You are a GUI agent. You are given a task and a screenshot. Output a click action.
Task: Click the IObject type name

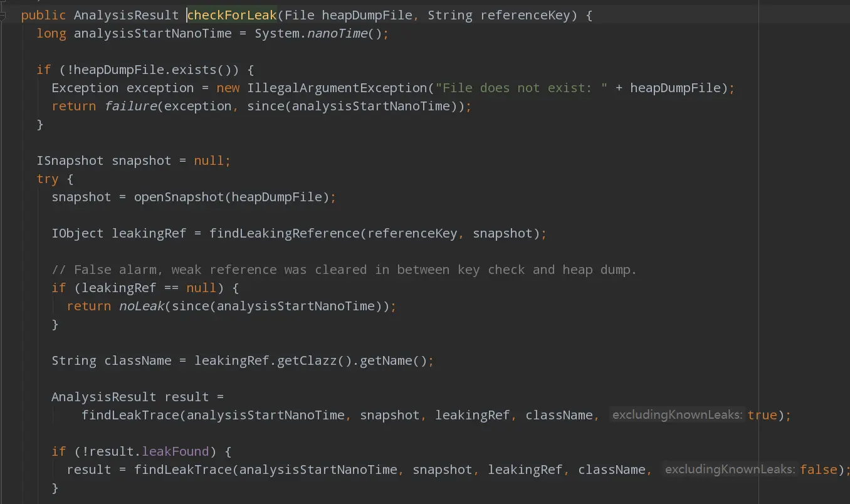78,233
